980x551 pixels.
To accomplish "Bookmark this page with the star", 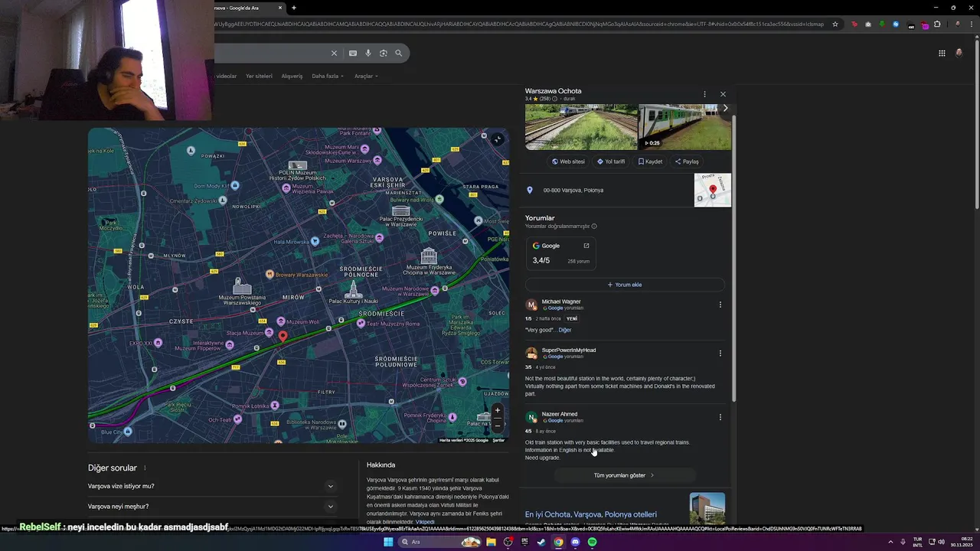I will coord(835,24).
